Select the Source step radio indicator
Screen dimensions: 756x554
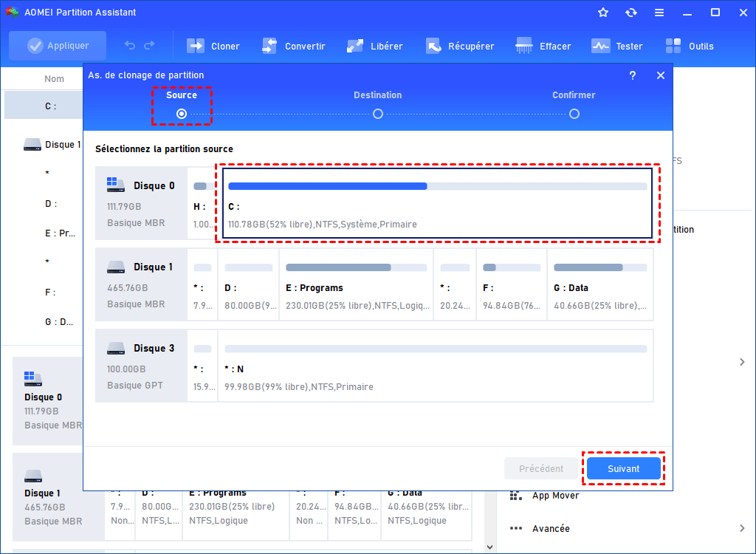182,114
